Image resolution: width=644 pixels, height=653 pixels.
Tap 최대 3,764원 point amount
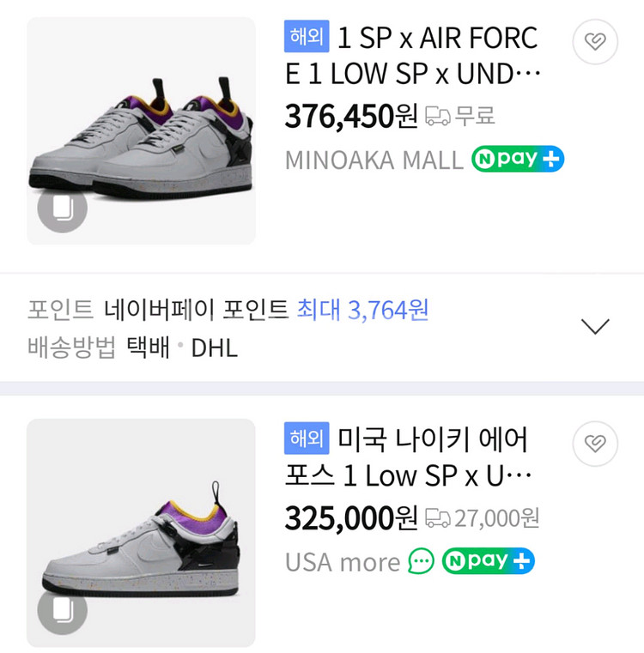coord(362,310)
